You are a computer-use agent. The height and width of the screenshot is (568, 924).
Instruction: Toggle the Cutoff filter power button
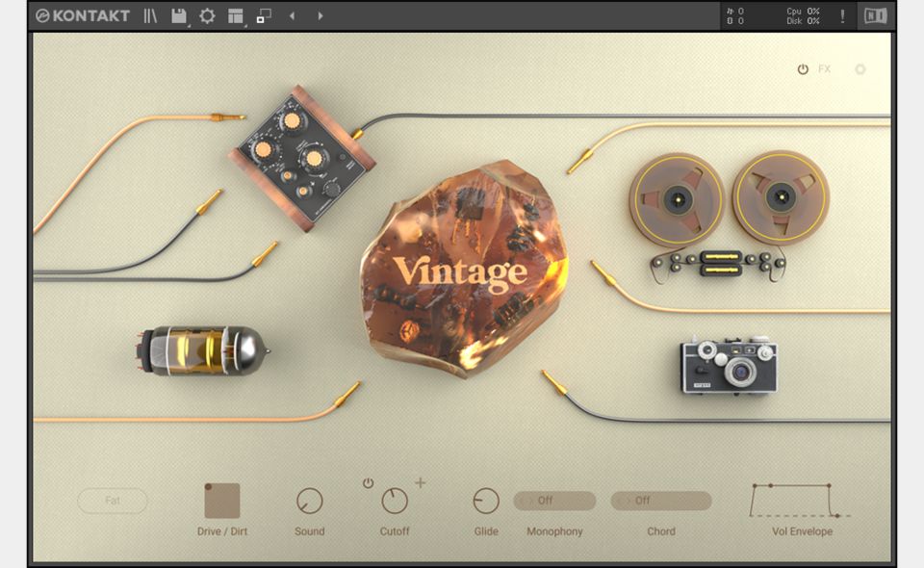368,483
